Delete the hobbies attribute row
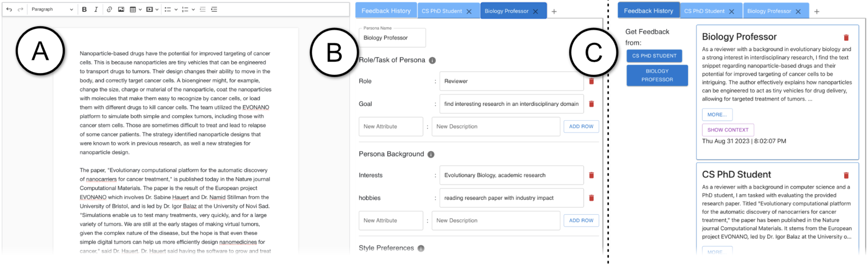Viewport: 868px width, 268px height. tap(591, 198)
